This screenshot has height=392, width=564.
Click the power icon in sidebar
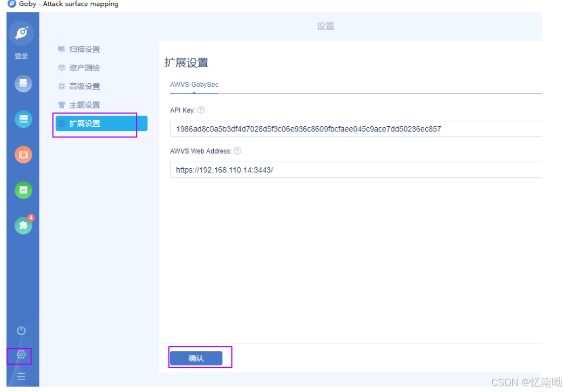(21, 330)
